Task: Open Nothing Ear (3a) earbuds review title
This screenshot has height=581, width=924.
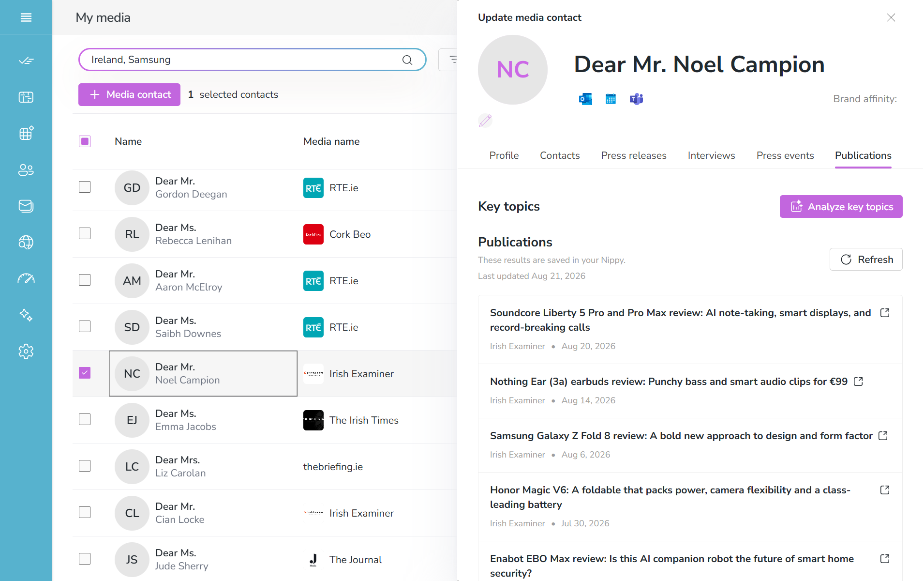Action: pyautogui.click(x=669, y=382)
